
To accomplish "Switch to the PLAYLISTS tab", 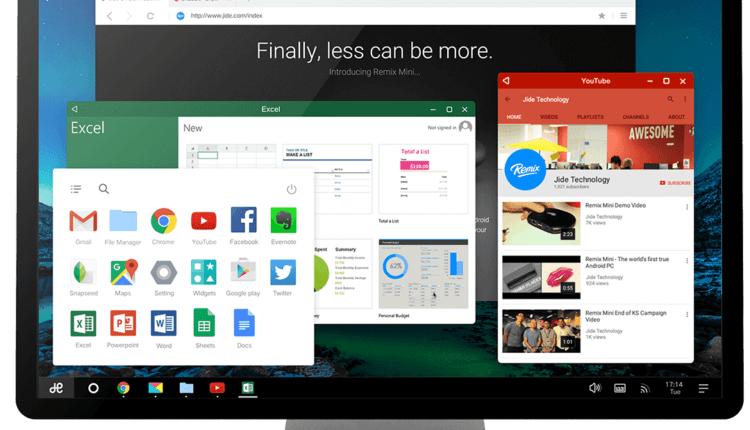I will point(590,117).
